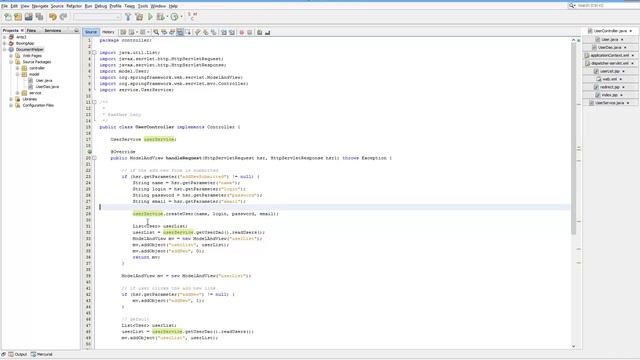Open the Tools menu
Viewport: 640px width, 360px height.
click(143, 6)
